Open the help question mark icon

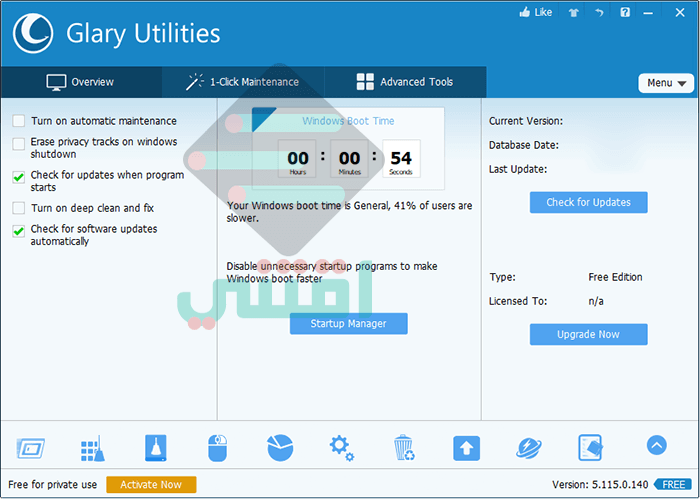coord(625,12)
